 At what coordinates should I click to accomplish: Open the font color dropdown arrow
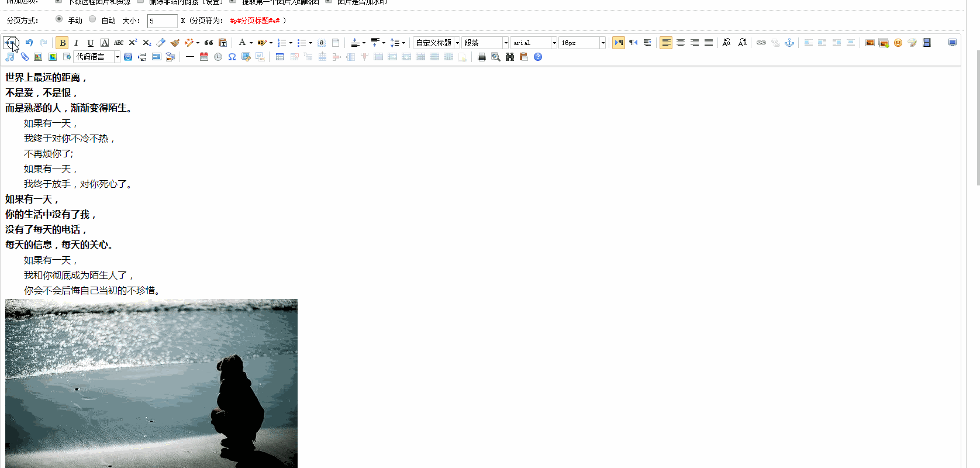pyautogui.click(x=251, y=43)
